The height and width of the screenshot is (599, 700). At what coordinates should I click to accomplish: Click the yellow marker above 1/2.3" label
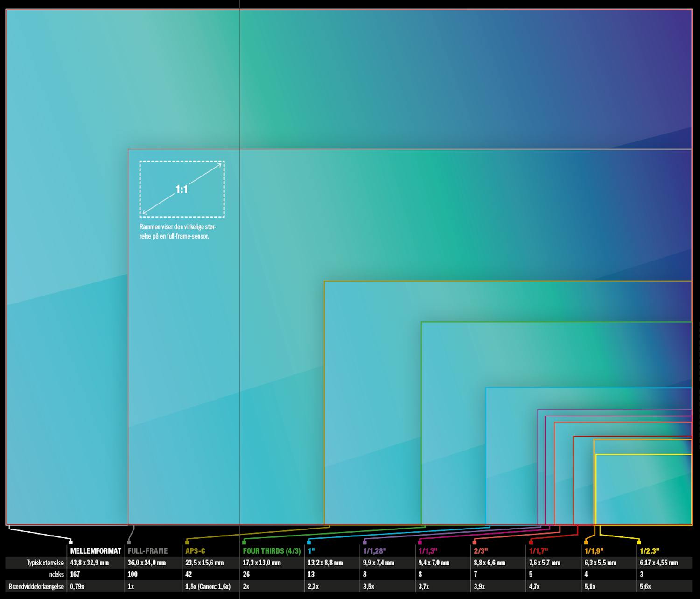point(639,543)
